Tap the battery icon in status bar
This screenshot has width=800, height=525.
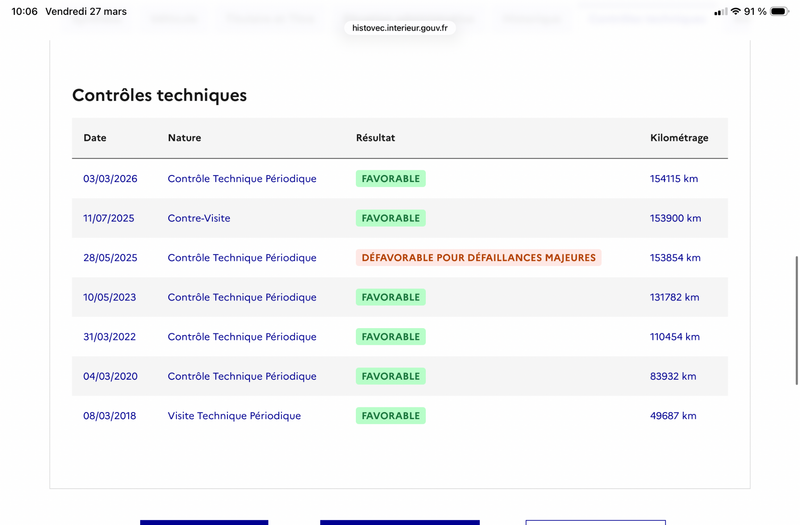point(780,11)
